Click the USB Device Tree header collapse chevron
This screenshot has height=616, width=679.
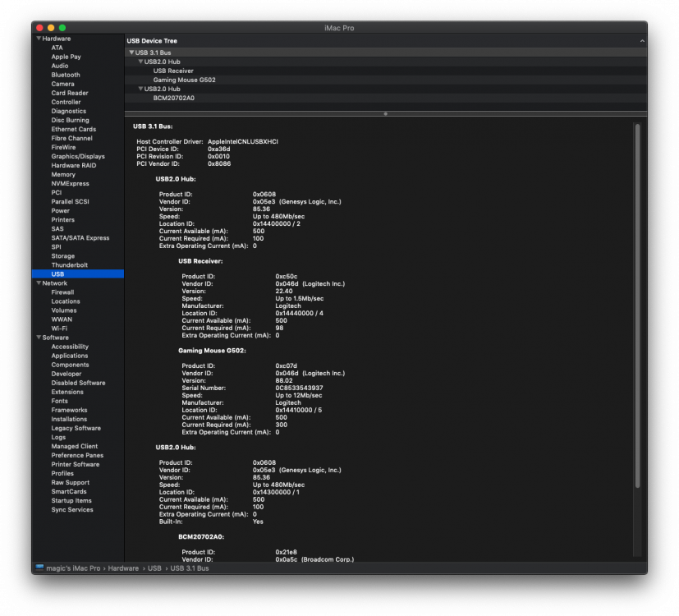(642, 41)
